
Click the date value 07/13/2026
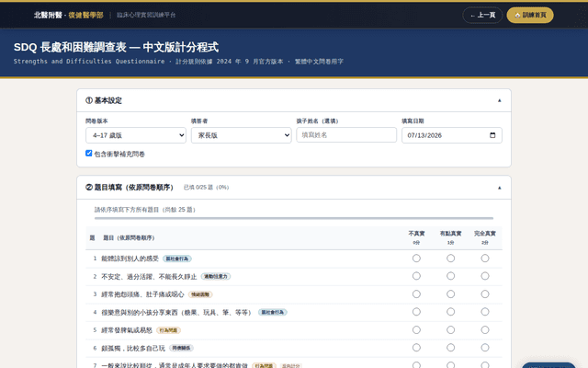click(x=424, y=135)
